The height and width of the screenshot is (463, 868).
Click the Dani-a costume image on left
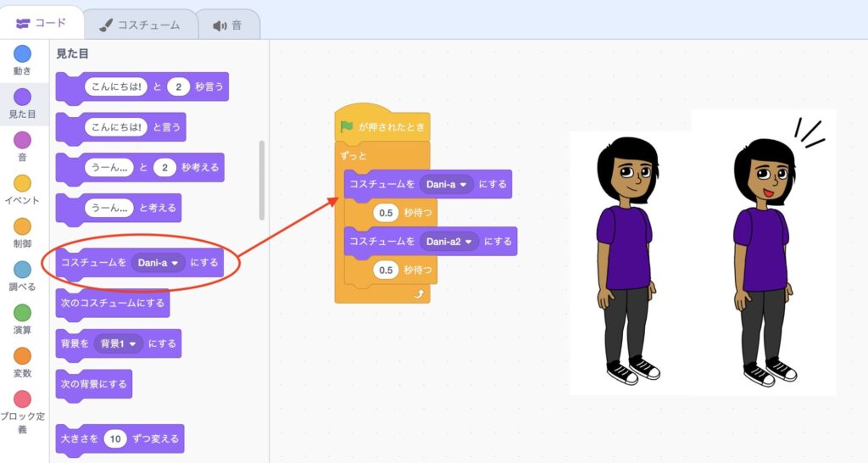[x=628, y=261]
